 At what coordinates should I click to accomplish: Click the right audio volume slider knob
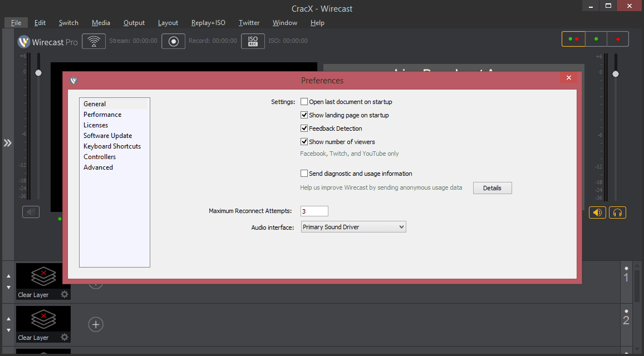click(615, 74)
